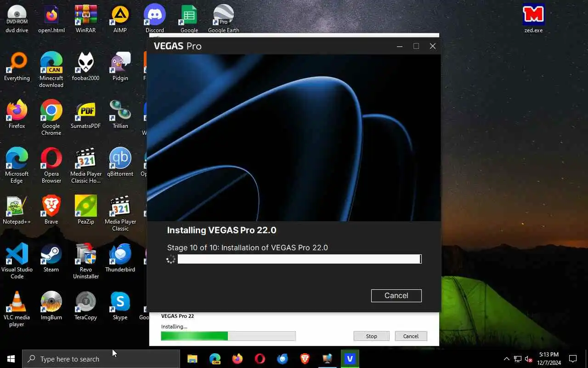Select the Notepad++ desktop shortcut
The width and height of the screenshot is (588, 368).
point(17,211)
